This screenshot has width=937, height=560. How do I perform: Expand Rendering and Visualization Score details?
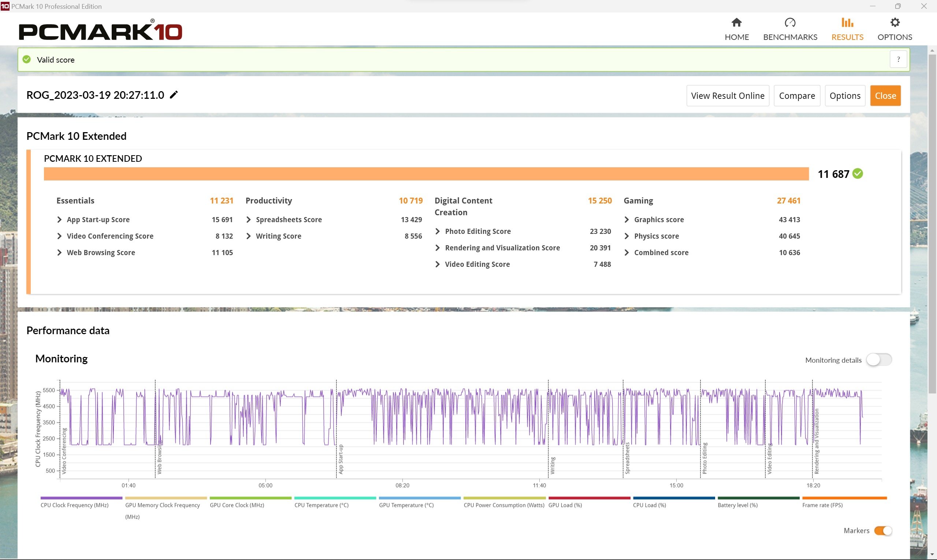(x=438, y=248)
